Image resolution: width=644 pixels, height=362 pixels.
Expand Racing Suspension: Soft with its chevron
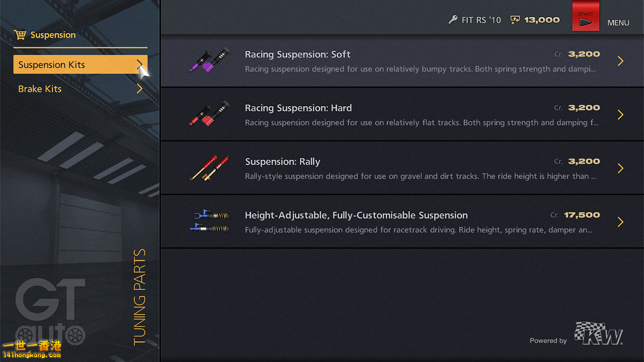[620, 61]
